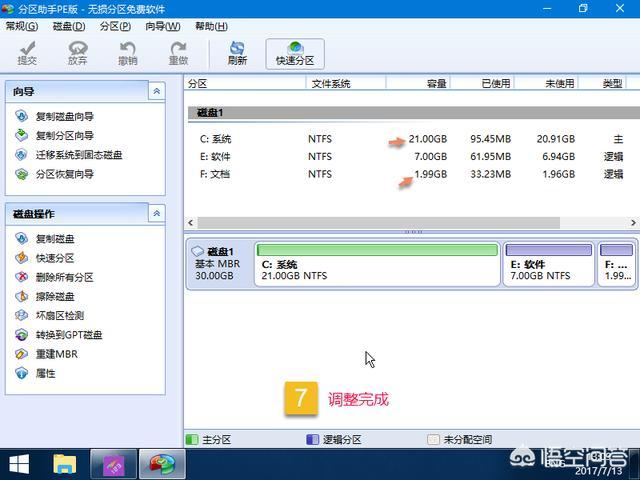640x480 pixels.
Task: Click the 磁盘1 disk icon in disk map
Action: 198,251
